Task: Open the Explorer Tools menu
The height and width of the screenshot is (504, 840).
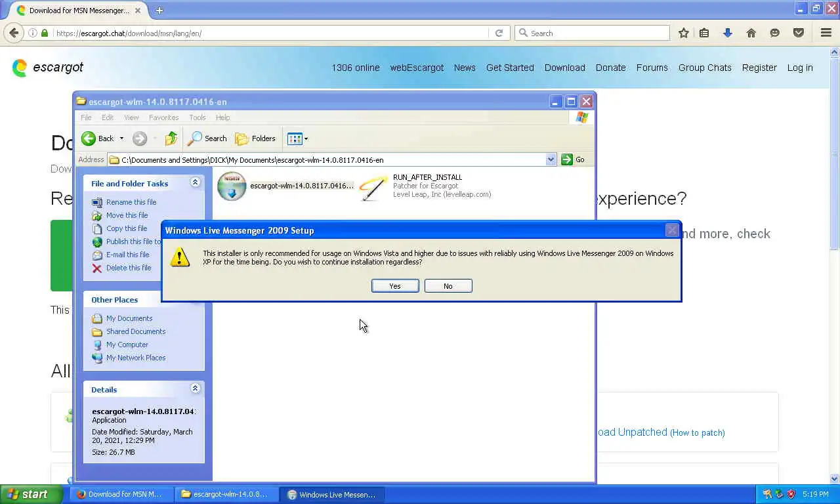Action: point(198,117)
